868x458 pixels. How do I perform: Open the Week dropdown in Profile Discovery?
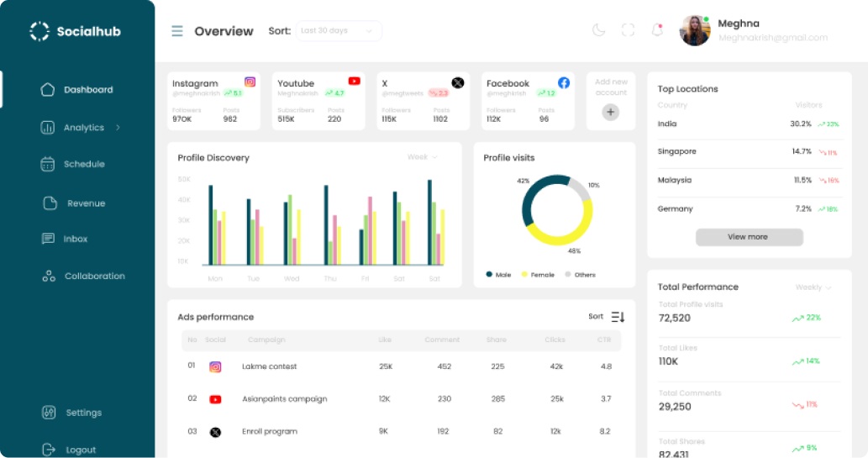[422, 157]
